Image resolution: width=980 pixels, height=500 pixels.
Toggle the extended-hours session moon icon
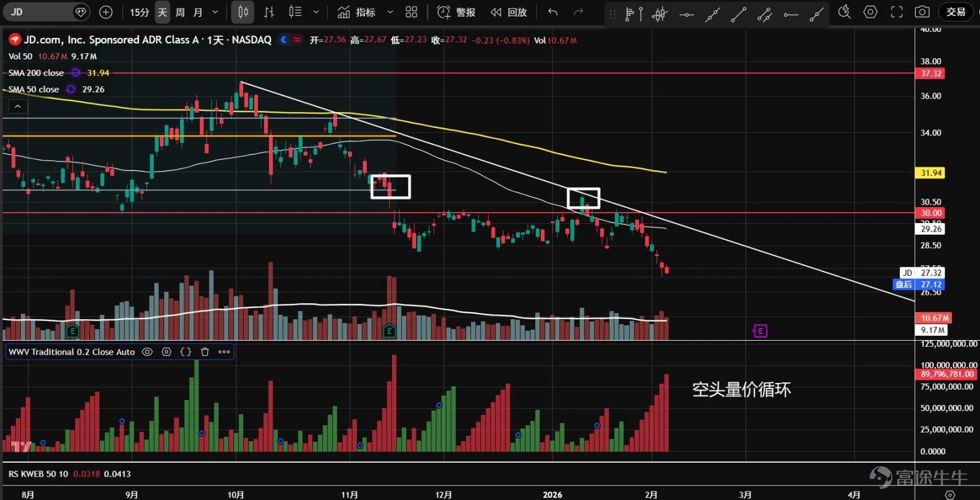(284, 40)
